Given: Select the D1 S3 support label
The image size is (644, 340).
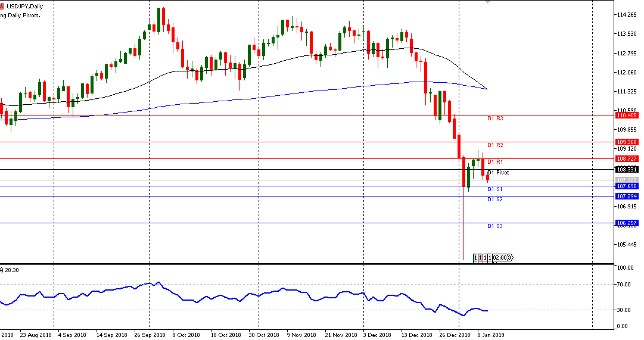Looking at the screenshot, I should pos(495,226).
